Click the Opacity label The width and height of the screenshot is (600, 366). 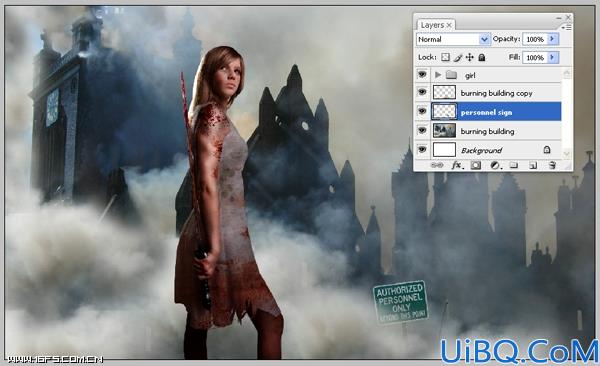coord(506,39)
